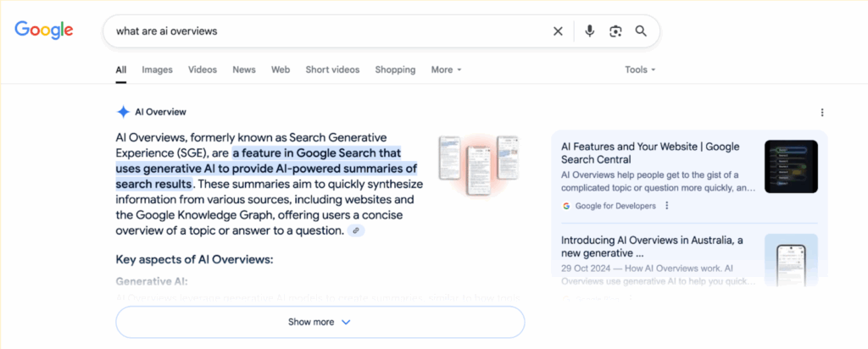The height and width of the screenshot is (349, 868).
Task: Open the source link chip after the paragraph
Action: pyautogui.click(x=356, y=230)
